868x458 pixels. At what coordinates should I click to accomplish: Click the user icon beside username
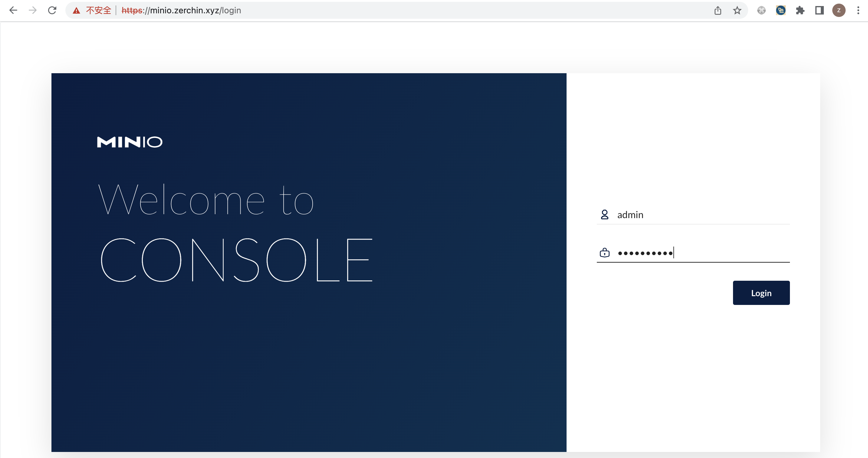tap(604, 214)
